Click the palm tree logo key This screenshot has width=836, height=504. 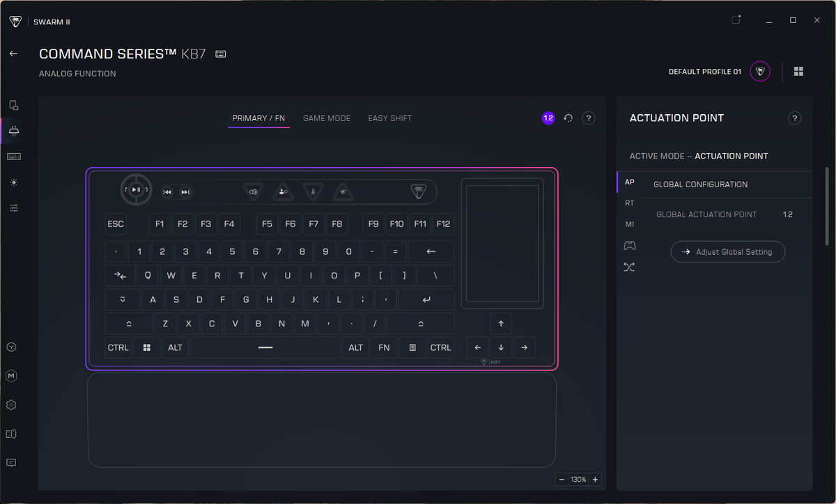click(x=418, y=192)
